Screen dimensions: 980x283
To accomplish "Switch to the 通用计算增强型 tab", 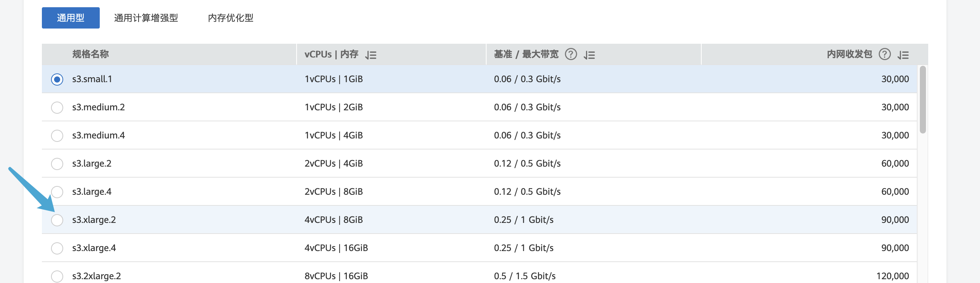I will coord(146,18).
